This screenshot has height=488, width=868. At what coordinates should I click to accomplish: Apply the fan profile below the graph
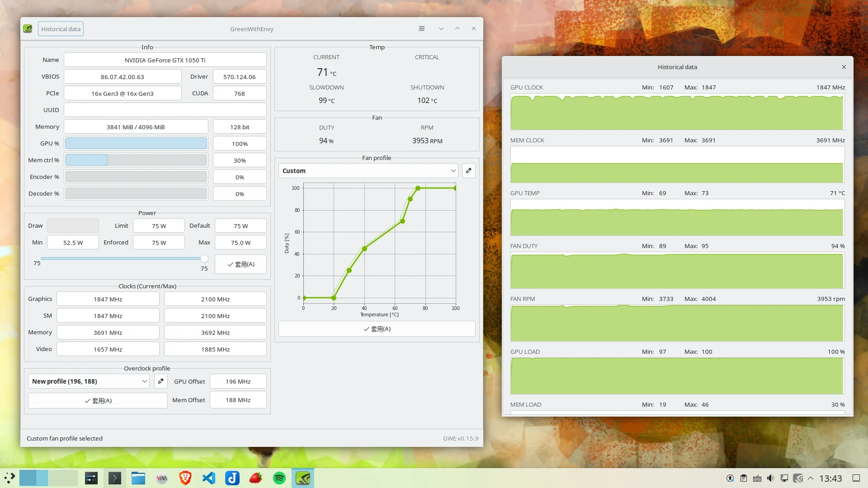[377, 329]
